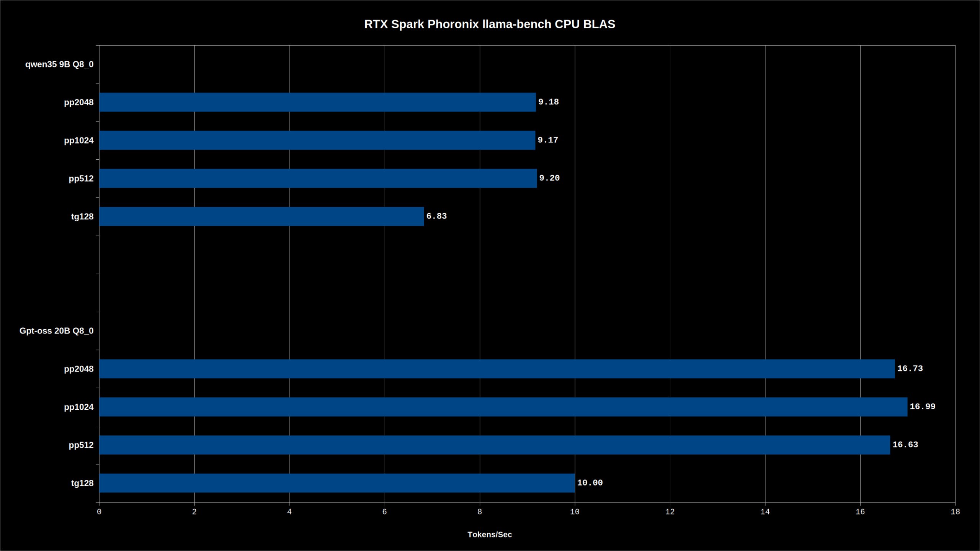Click the blue bar ending at 9.17
Image resolution: width=980 pixels, height=551 pixels.
(317, 140)
